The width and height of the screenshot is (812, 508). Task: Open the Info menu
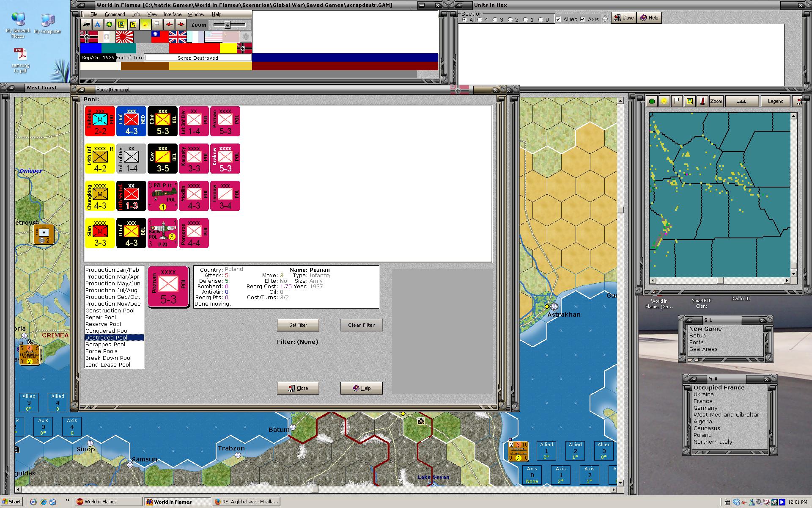pyautogui.click(x=136, y=14)
